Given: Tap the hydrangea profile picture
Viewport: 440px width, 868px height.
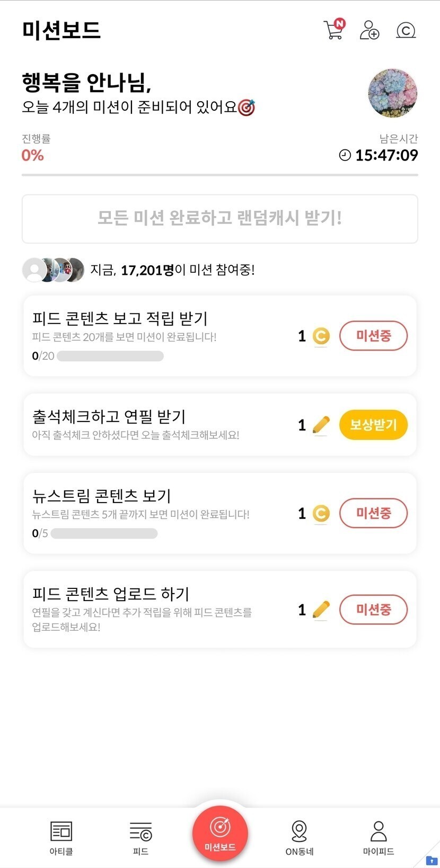Looking at the screenshot, I should pyautogui.click(x=392, y=93).
